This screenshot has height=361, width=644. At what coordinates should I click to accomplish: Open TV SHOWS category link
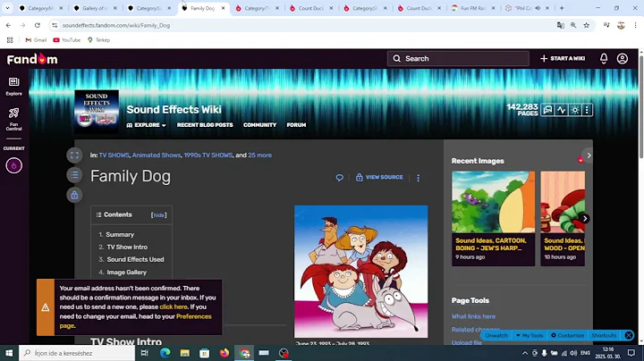point(114,155)
